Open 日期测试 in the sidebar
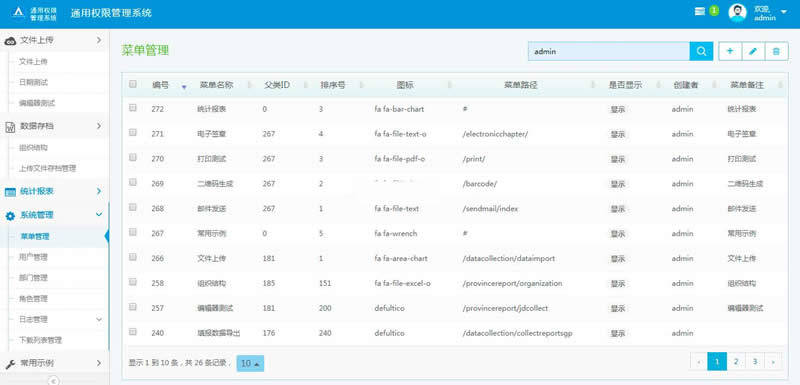Image resolution: width=800 pixels, height=385 pixels. tap(33, 82)
